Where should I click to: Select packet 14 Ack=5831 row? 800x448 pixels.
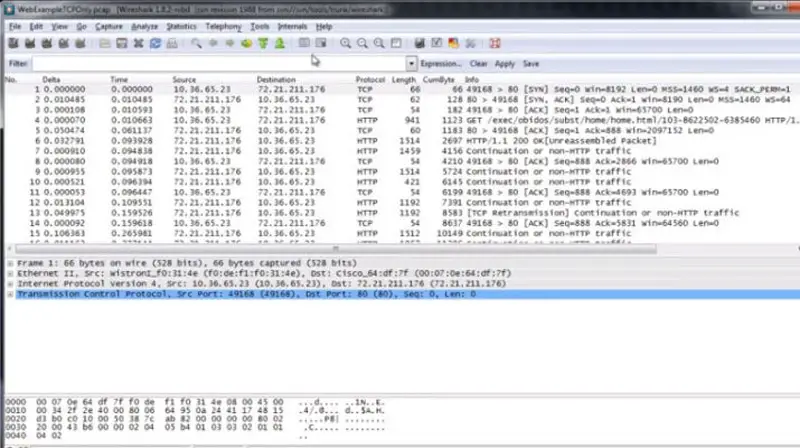pyautogui.click(x=402, y=223)
